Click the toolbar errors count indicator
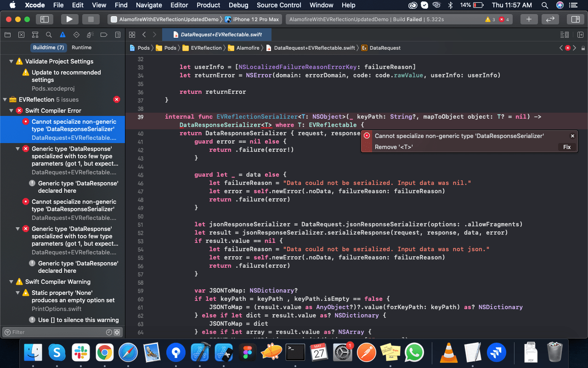 (x=504, y=19)
